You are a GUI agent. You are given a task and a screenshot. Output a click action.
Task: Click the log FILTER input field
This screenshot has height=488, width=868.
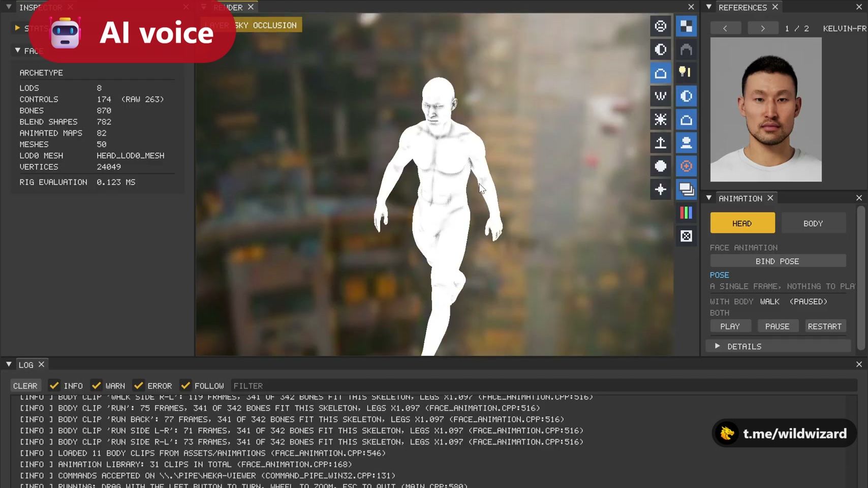(x=544, y=385)
